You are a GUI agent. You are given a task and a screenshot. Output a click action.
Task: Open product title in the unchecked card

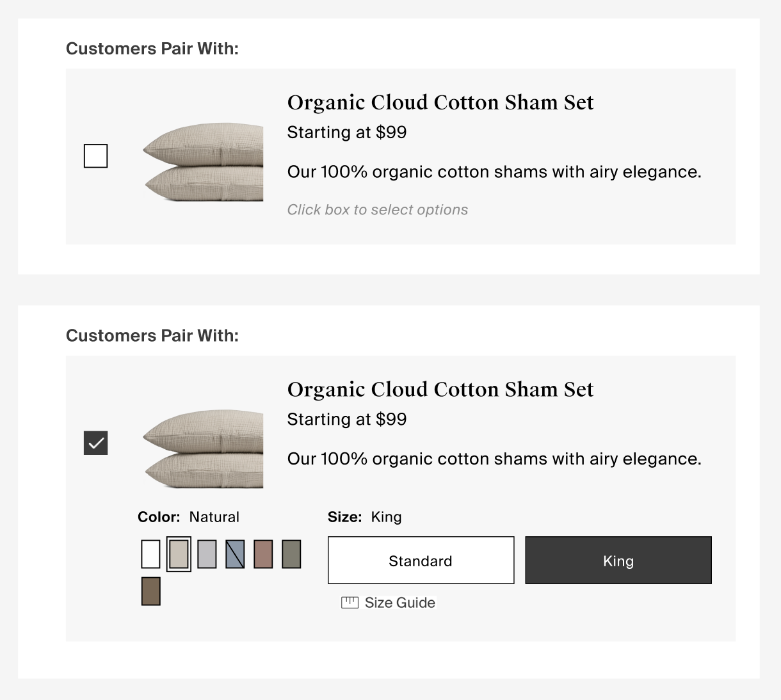pyautogui.click(x=440, y=102)
